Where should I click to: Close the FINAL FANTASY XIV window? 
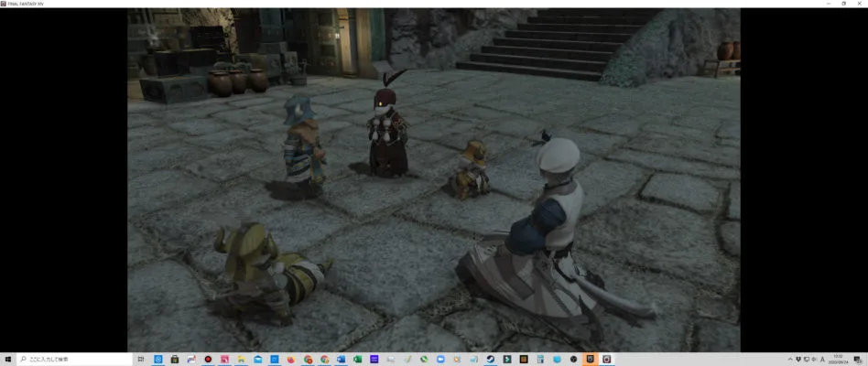pyautogui.click(x=859, y=4)
